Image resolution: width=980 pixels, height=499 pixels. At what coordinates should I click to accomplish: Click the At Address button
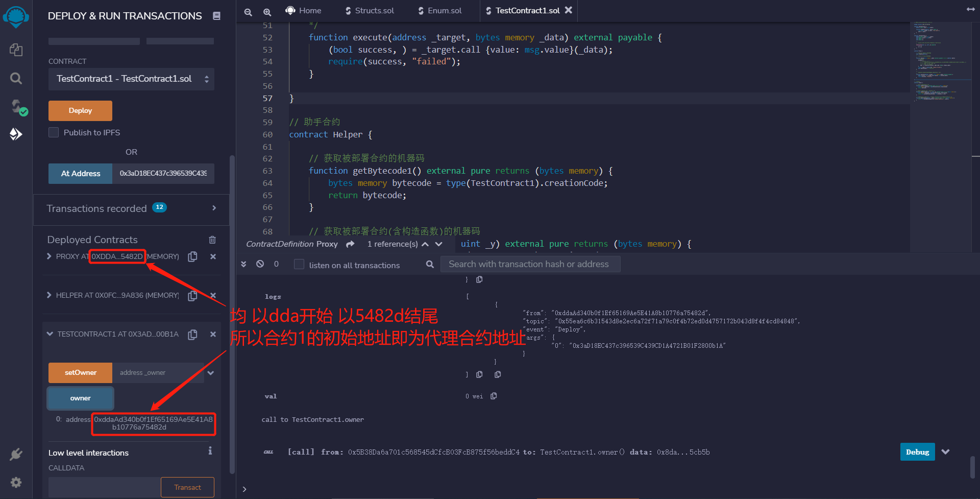click(x=80, y=174)
